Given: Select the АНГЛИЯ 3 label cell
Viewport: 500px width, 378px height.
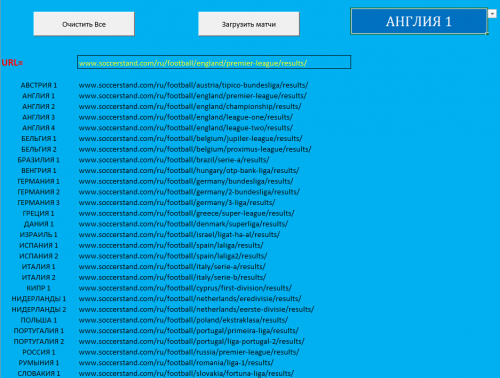Looking at the screenshot, I should point(39,117).
